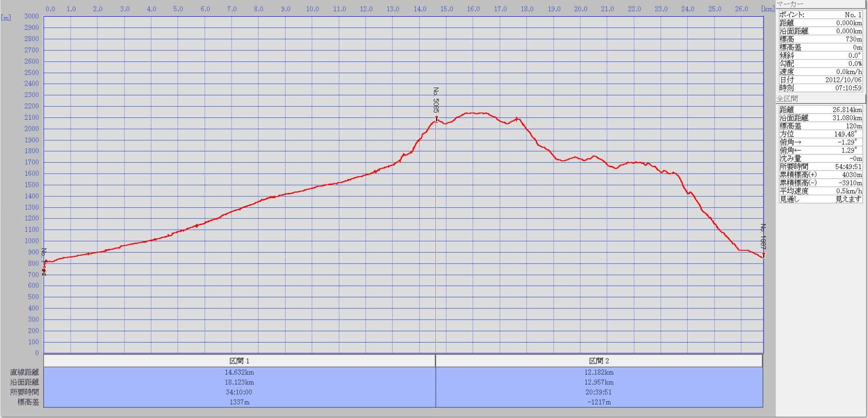
Task: Select the No. 1887 marker at track end
Action: coord(763,254)
